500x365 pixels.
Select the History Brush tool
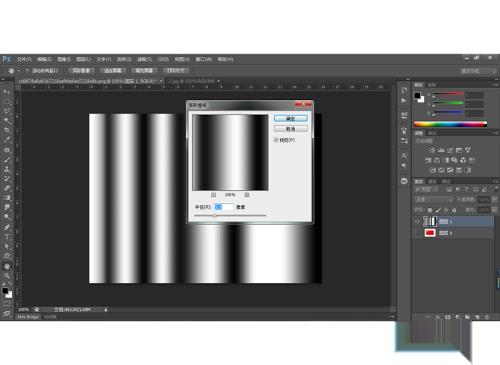(7, 178)
